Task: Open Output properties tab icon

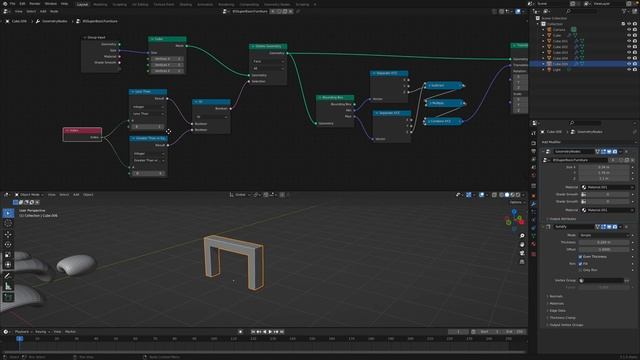Action: [x=533, y=151]
